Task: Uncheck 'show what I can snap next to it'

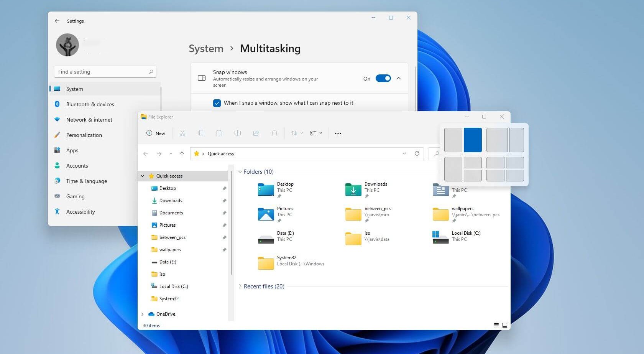Action: [217, 103]
